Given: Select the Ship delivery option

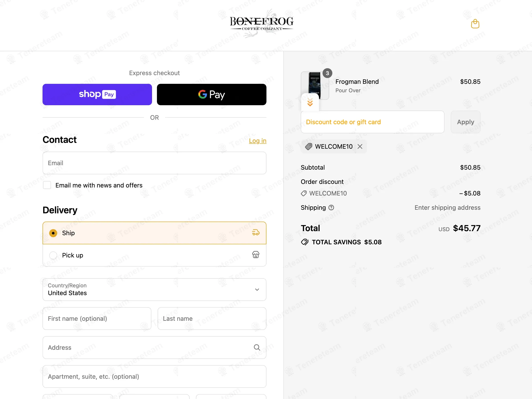Looking at the screenshot, I should click(x=154, y=233).
